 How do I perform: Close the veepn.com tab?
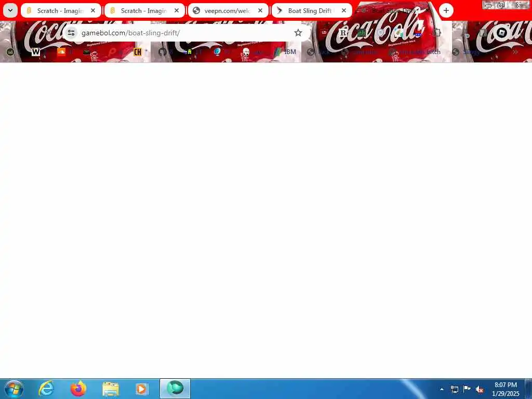[x=260, y=10]
